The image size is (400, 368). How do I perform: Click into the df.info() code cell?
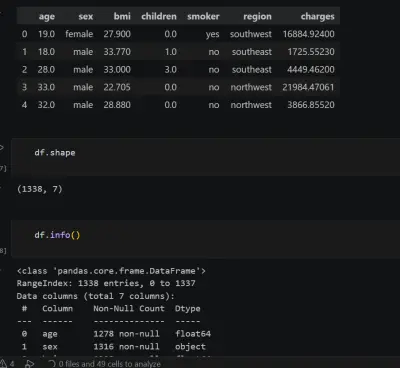pyautogui.click(x=205, y=239)
